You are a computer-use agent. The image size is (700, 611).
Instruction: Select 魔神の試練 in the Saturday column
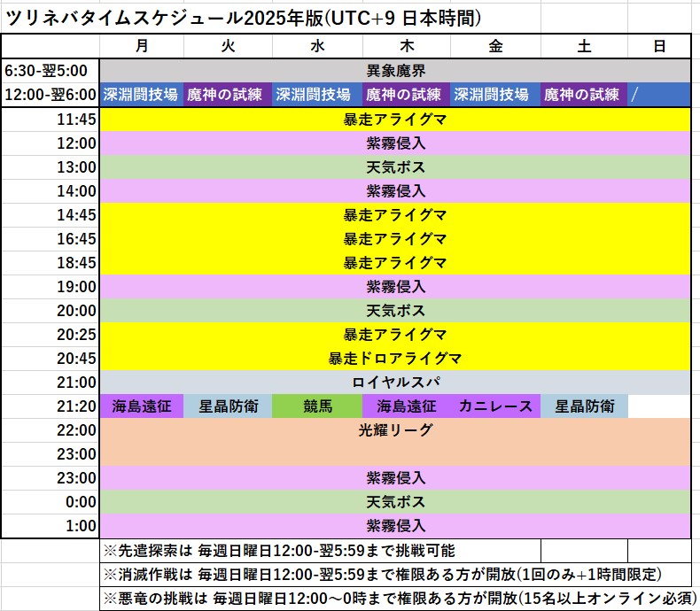584,95
